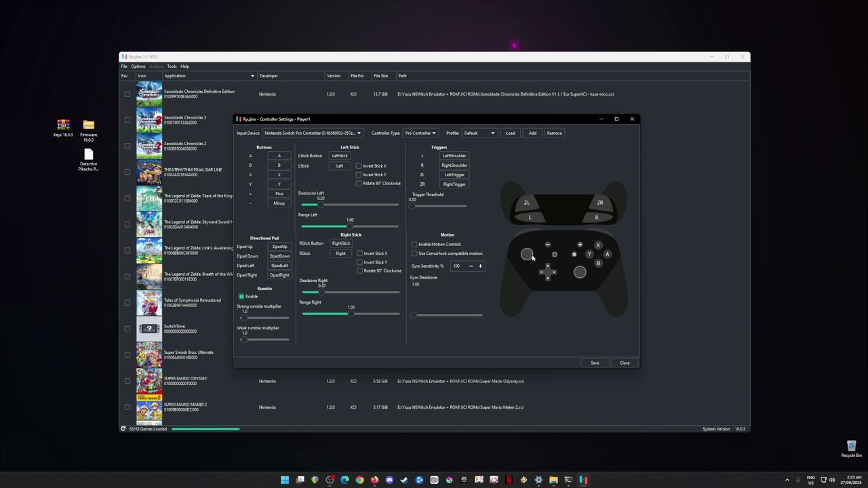Adjust the Strong rumble multiplier slider

tap(264, 317)
